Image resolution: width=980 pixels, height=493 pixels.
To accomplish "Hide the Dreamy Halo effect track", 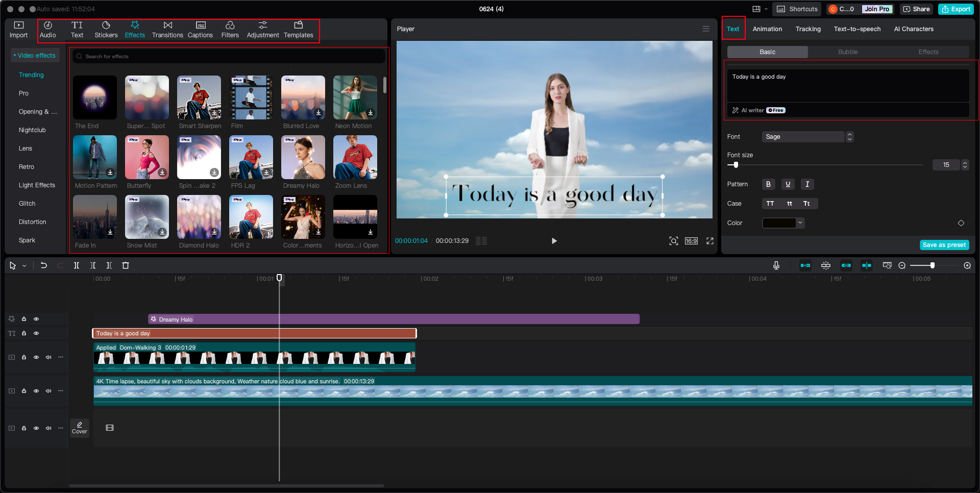I will [36, 319].
